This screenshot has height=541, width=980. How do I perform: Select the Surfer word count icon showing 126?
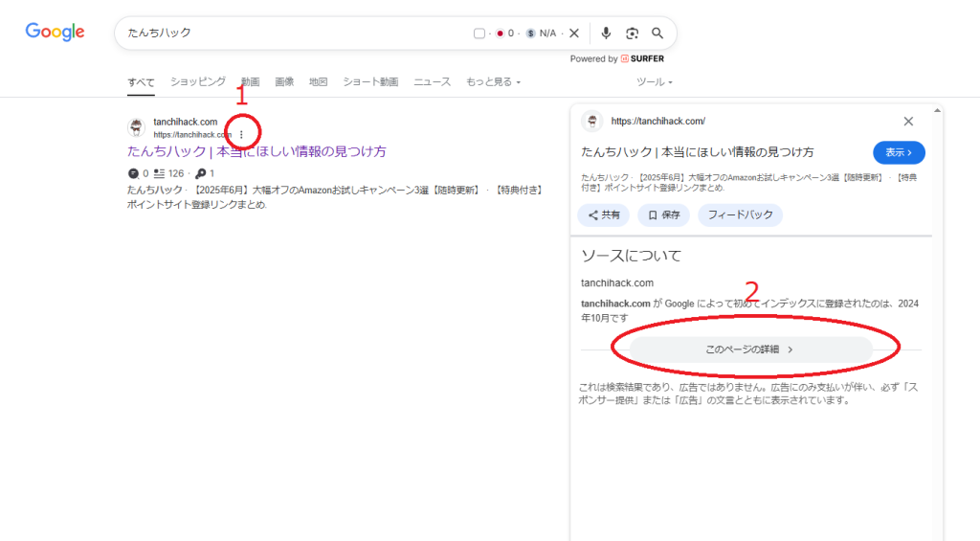click(160, 173)
